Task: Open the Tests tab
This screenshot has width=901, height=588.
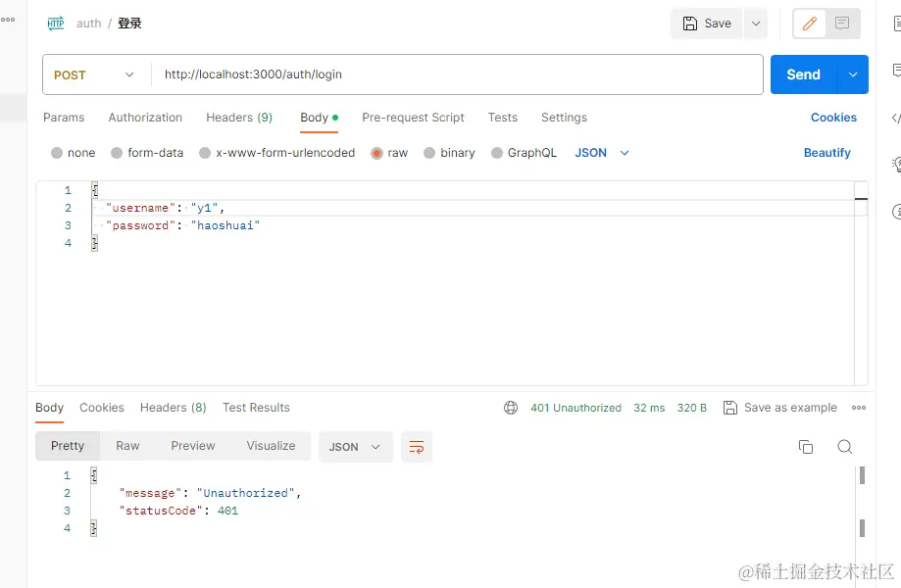Action: point(503,118)
